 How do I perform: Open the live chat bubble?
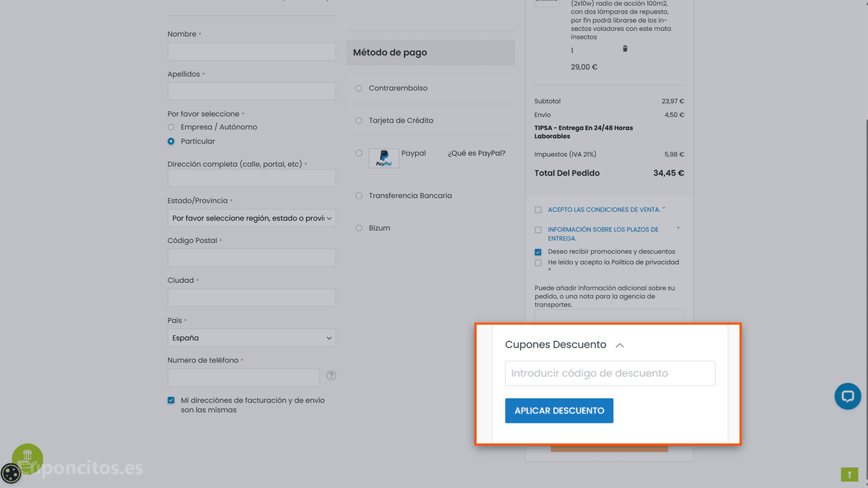[848, 396]
